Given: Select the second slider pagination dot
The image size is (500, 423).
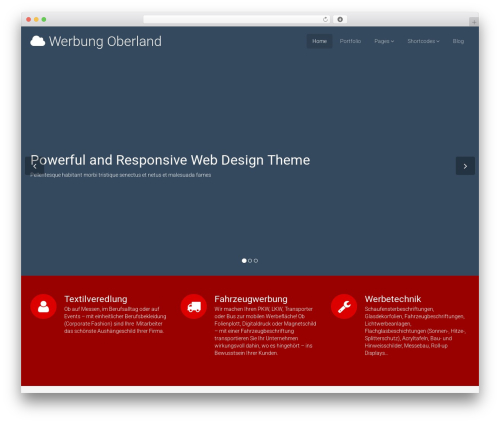Looking at the screenshot, I should pos(250,261).
